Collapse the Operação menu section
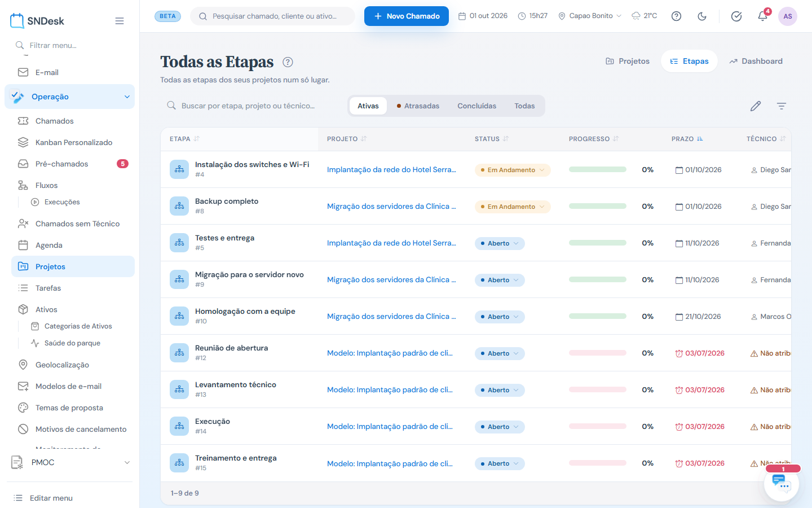This screenshot has height=508, width=812. (69, 97)
